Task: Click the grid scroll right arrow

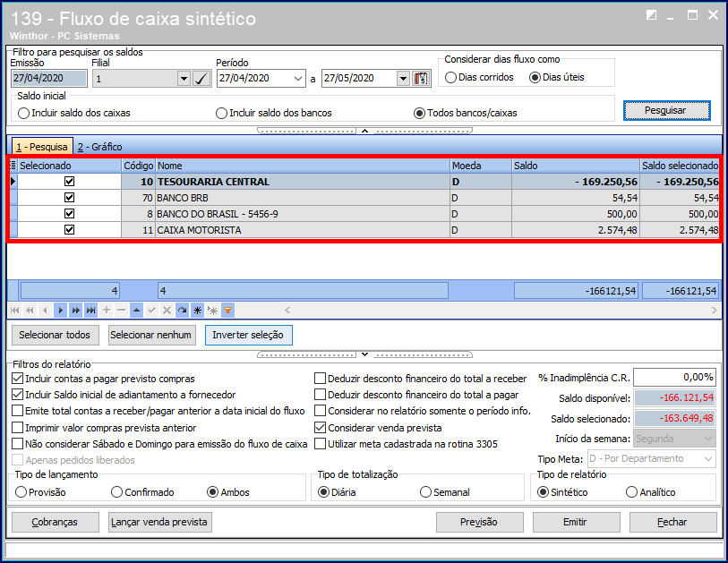Action: click(x=714, y=310)
